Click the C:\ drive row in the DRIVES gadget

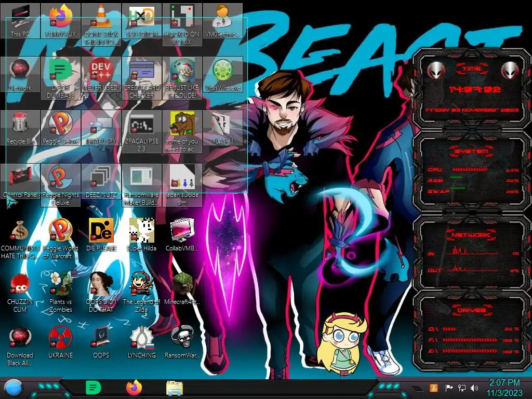[474, 329]
